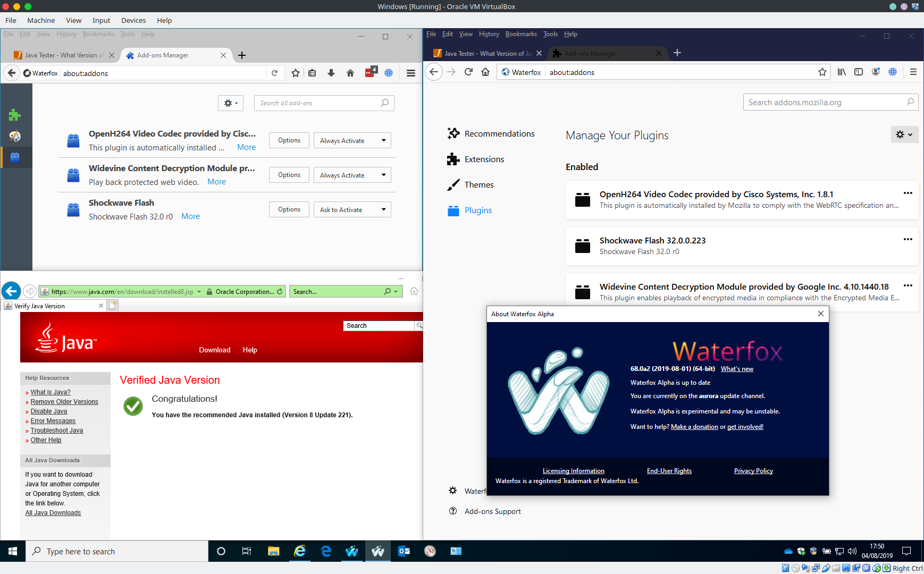This screenshot has height=574, width=924.
Task: Open Bookmarks menu in right Waterfox window
Action: (x=521, y=34)
